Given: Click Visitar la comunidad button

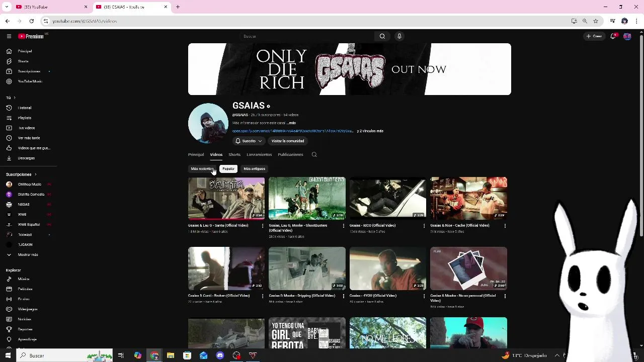Looking at the screenshot, I should point(288,141).
